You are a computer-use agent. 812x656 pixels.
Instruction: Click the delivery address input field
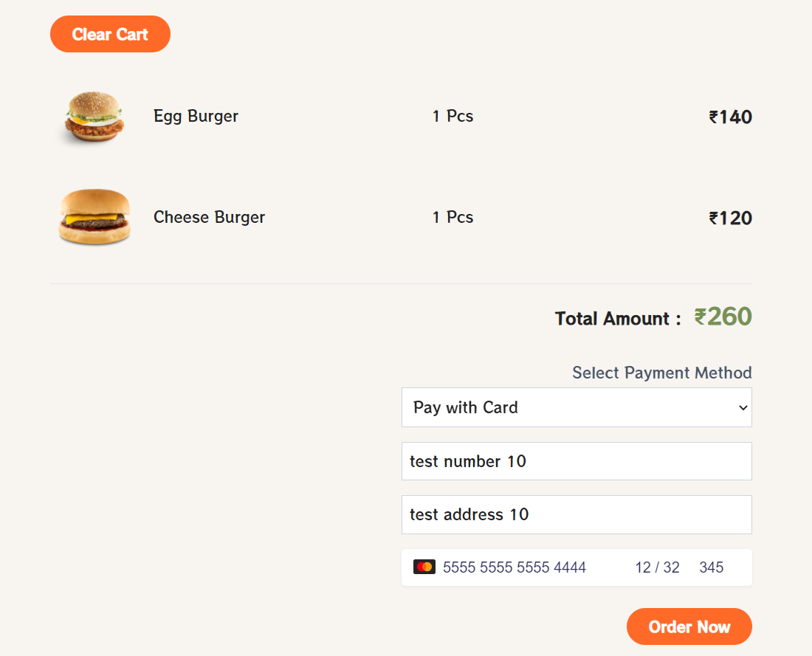coord(576,514)
